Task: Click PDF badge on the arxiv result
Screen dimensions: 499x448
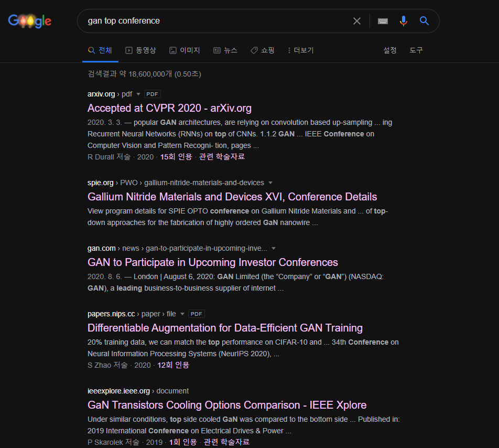Action: (152, 94)
